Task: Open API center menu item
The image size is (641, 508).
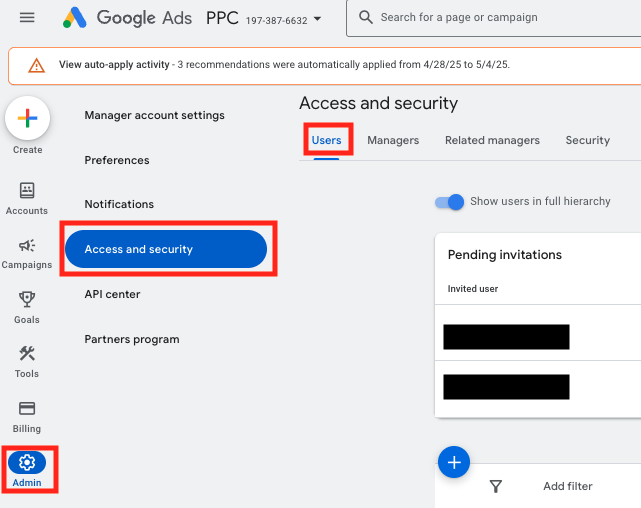Action: [112, 294]
